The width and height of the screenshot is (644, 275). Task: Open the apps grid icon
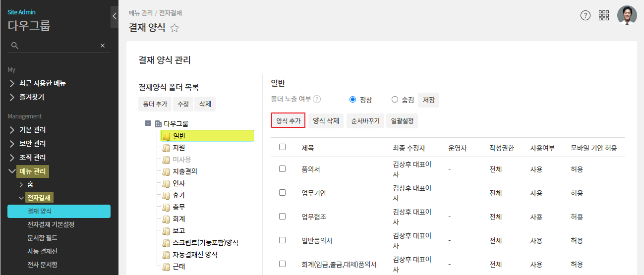604,15
